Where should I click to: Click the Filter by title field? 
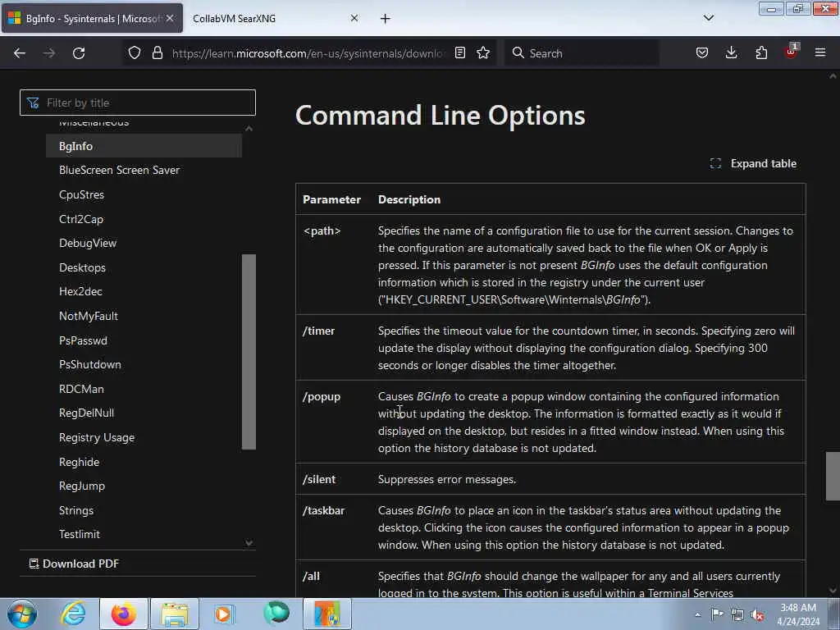click(x=138, y=103)
